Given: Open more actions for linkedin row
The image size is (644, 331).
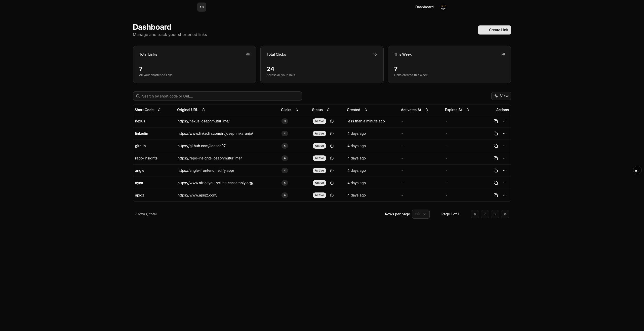Looking at the screenshot, I should (x=505, y=134).
